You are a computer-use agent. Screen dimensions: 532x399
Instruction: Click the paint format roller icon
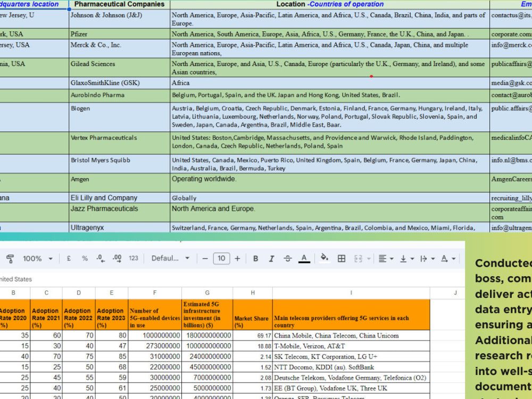[10, 259]
